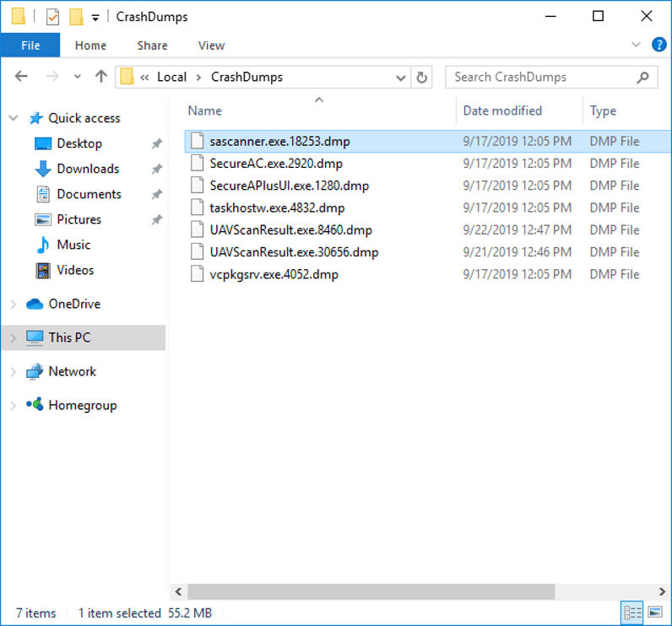Click the pin icon beside Documents
This screenshot has height=626, width=672.
[x=157, y=194]
